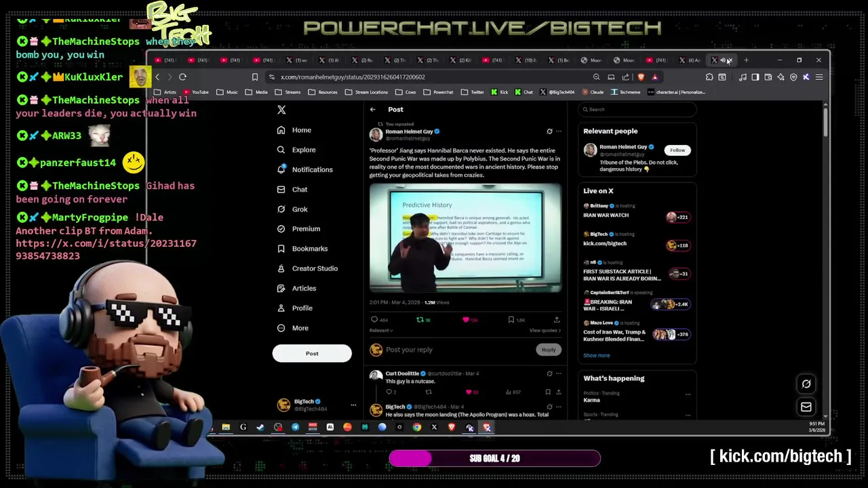Image resolution: width=868 pixels, height=488 pixels.
Task: Reload the page in browser toolbar
Action: (182, 77)
